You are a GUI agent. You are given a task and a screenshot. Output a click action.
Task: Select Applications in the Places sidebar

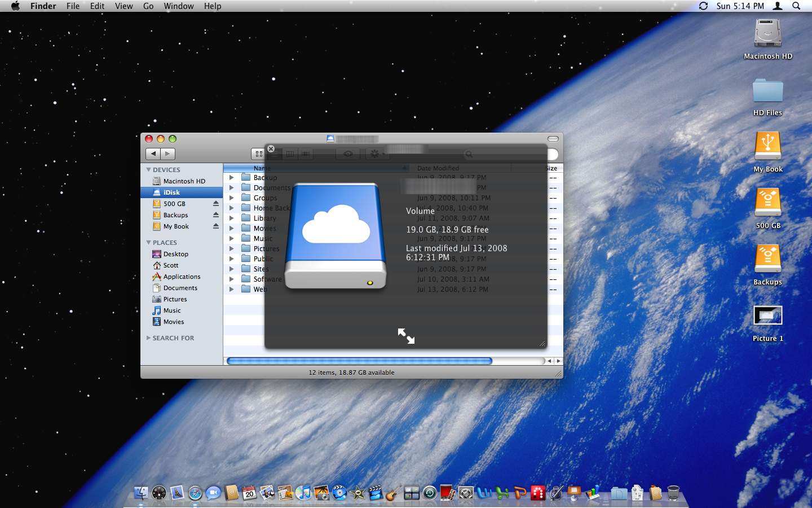tap(182, 277)
